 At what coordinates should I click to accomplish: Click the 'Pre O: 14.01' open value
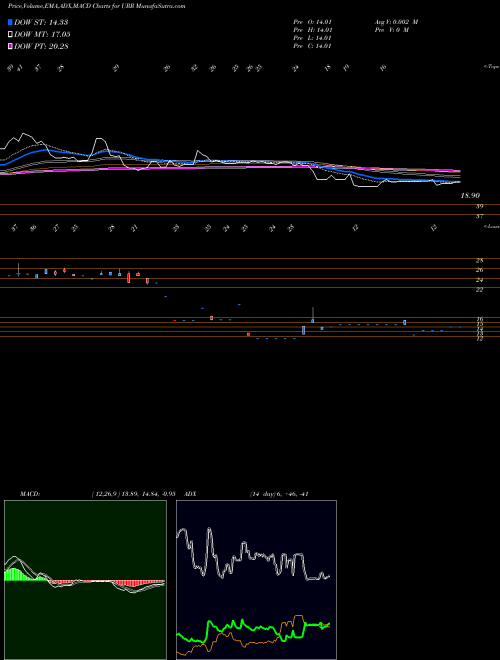click(314, 22)
